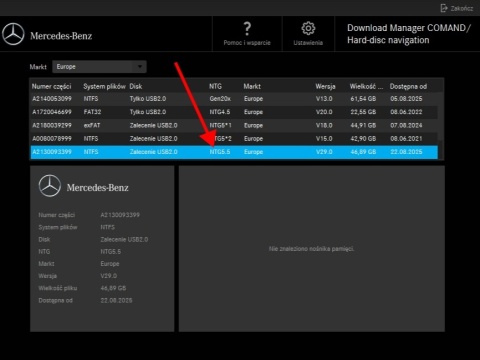This screenshot has width=480, height=360.
Task: Click part number A2130093399 in details panel
Action: (x=120, y=215)
